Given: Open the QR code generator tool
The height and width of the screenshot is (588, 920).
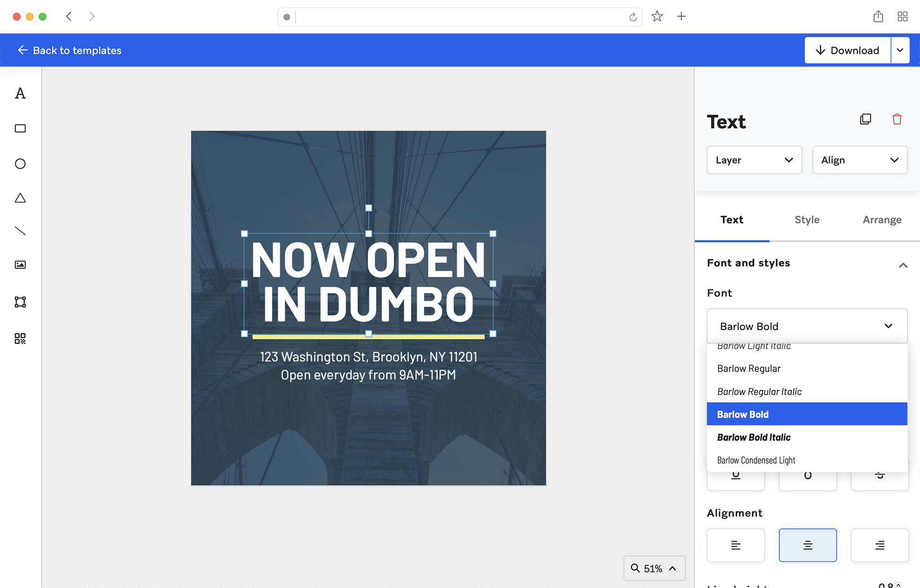Looking at the screenshot, I should (x=20, y=339).
